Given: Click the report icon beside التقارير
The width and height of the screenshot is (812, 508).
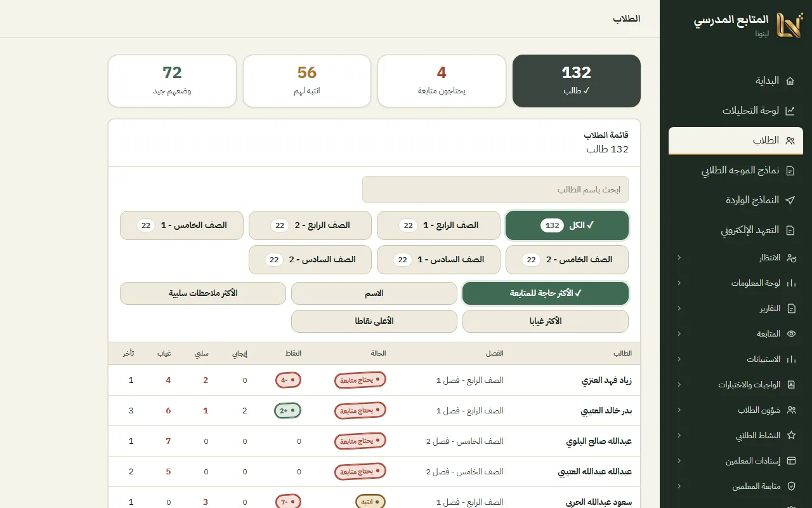Looking at the screenshot, I should click(x=791, y=309).
